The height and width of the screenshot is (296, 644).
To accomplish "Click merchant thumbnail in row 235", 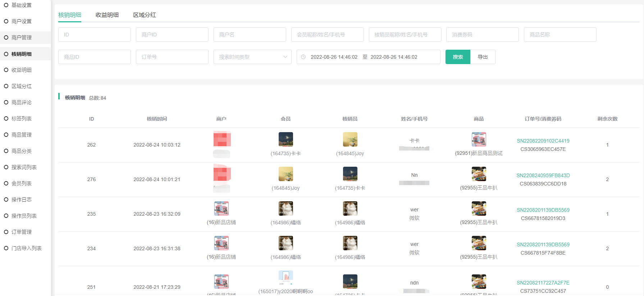I will (x=221, y=208).
